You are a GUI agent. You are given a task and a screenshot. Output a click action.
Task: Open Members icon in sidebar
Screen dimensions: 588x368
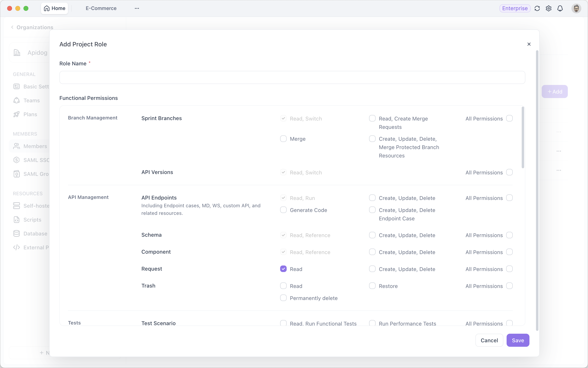[x=17, y=146]
